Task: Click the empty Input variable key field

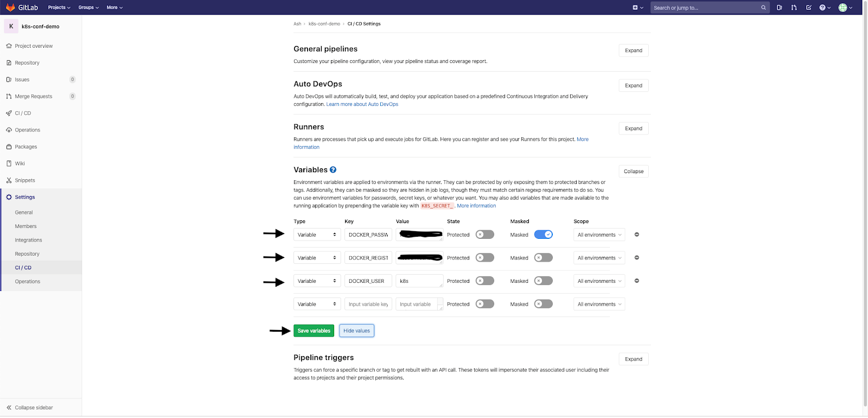Action: click(368, 304)
